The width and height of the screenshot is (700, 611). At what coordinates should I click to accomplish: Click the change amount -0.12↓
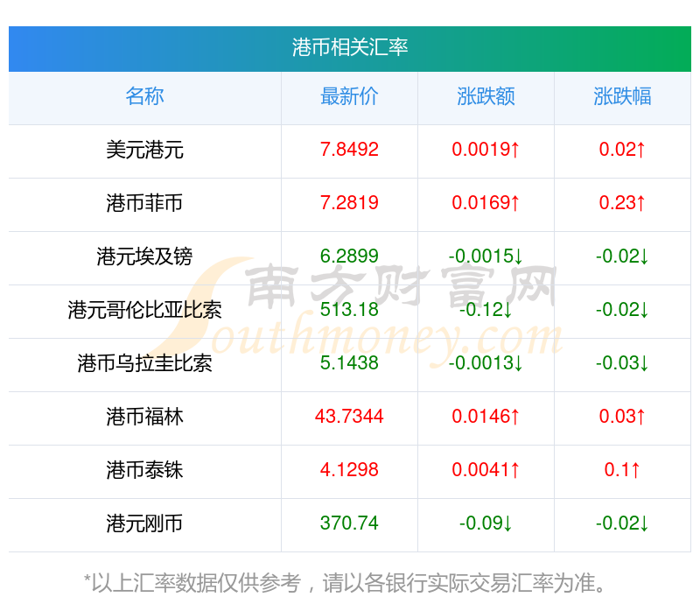click(486, 310)
